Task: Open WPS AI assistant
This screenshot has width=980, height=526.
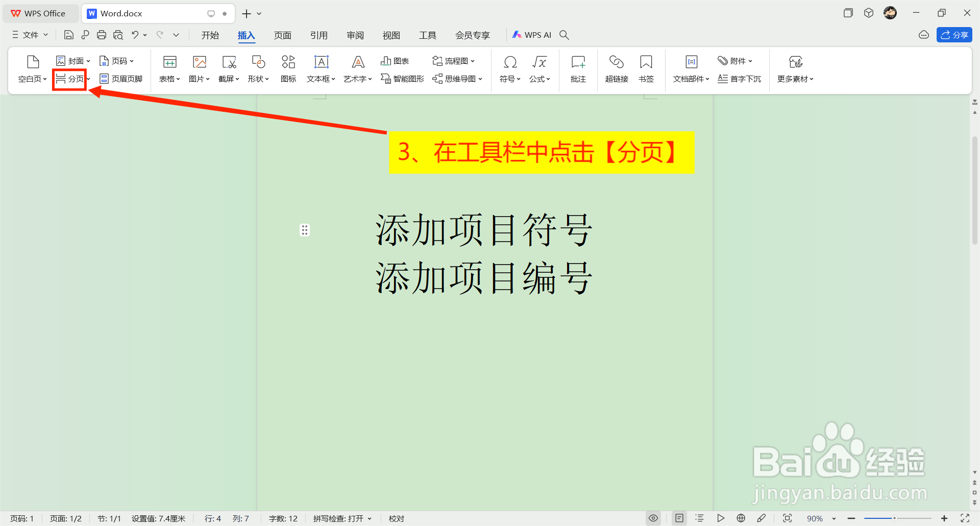Action: [532, 35]
